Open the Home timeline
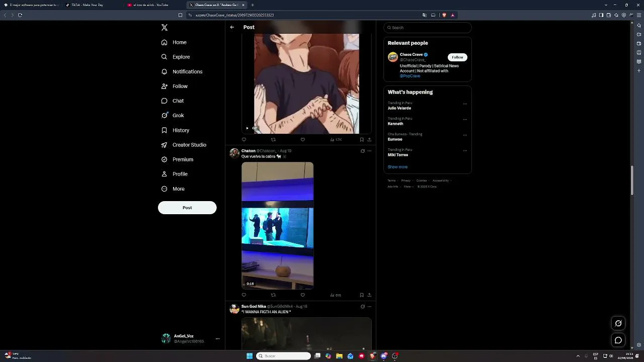Screen dimensions: 644x362 [x=174, y=42]
